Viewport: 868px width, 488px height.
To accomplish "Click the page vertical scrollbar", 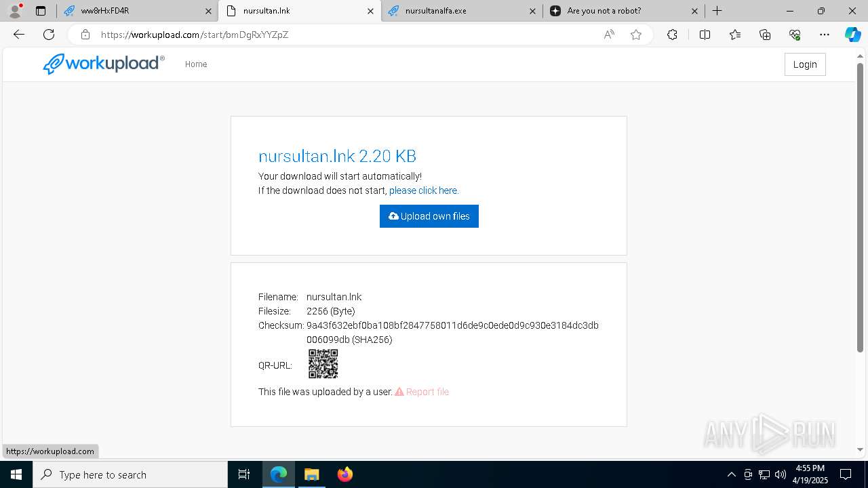I will tap(861, 207).
